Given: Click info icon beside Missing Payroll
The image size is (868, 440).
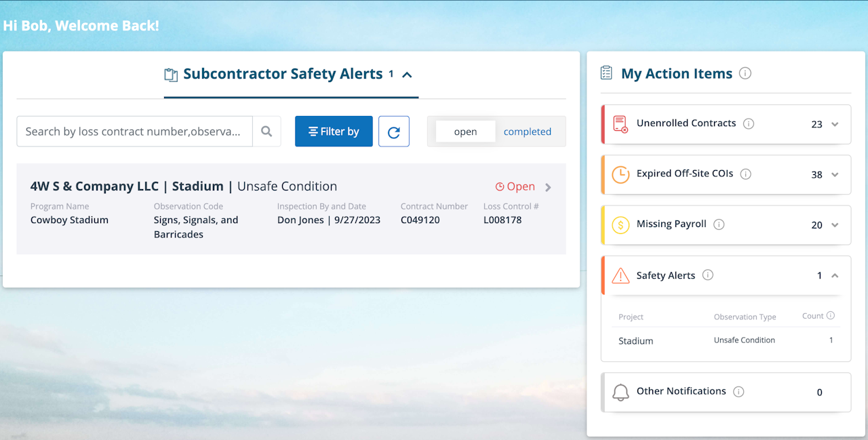Looking at the screenshot, I should (719, 224).
